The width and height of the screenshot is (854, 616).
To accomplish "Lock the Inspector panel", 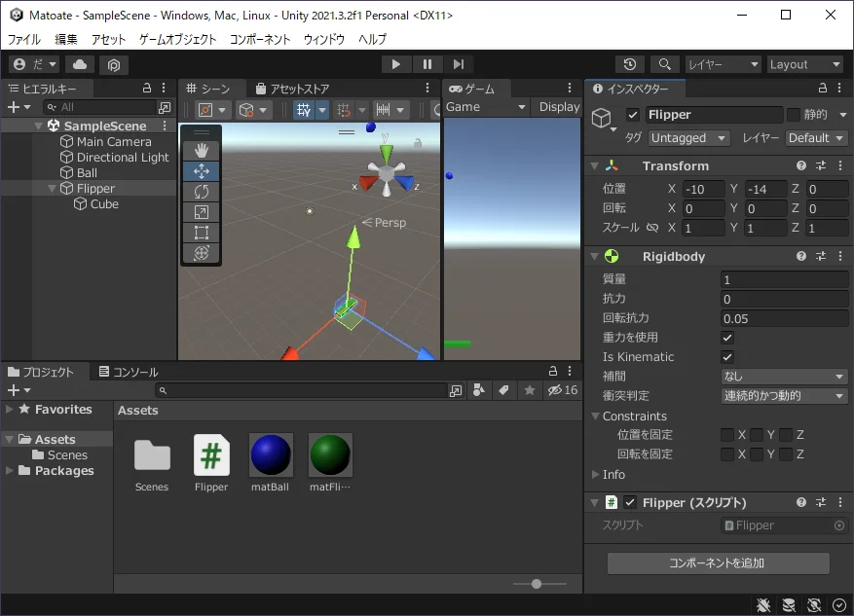I will tap(823, 89).
